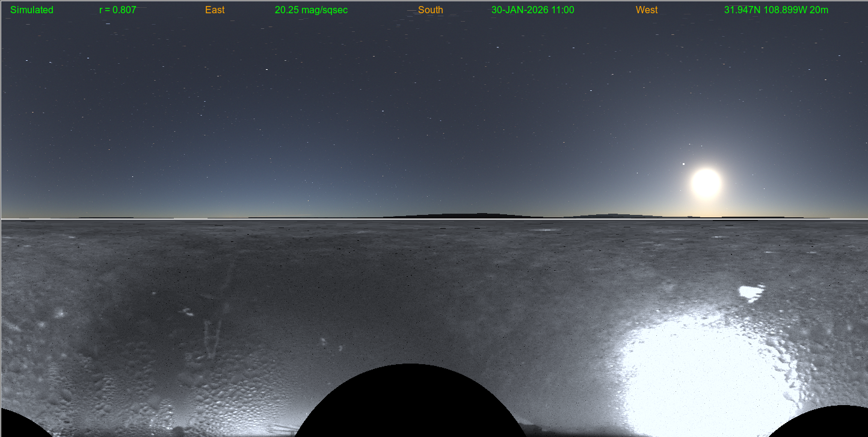Click the West compass label
The image size is (868, 437).
coord(646,10)
